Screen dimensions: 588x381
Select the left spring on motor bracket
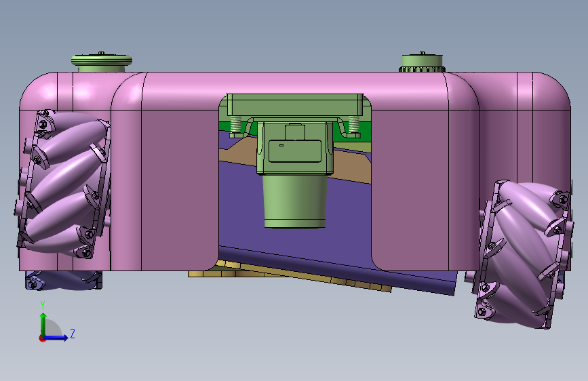tap(235, 124)
